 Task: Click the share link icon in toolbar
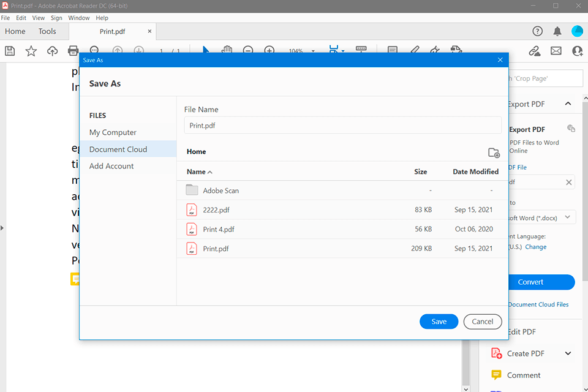tap(534, 51)
